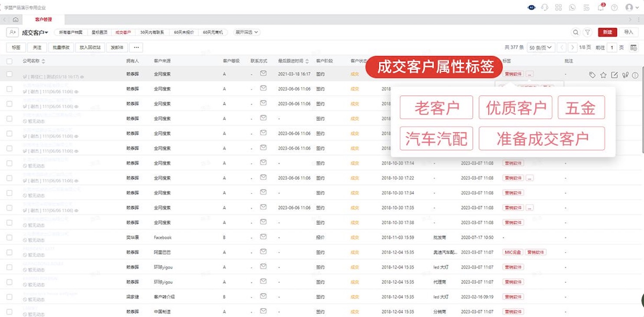The width and height of the screenshot is (644, 317).
Task: Click the column settings icon beside pagination
Action: (x=634, y=47)
